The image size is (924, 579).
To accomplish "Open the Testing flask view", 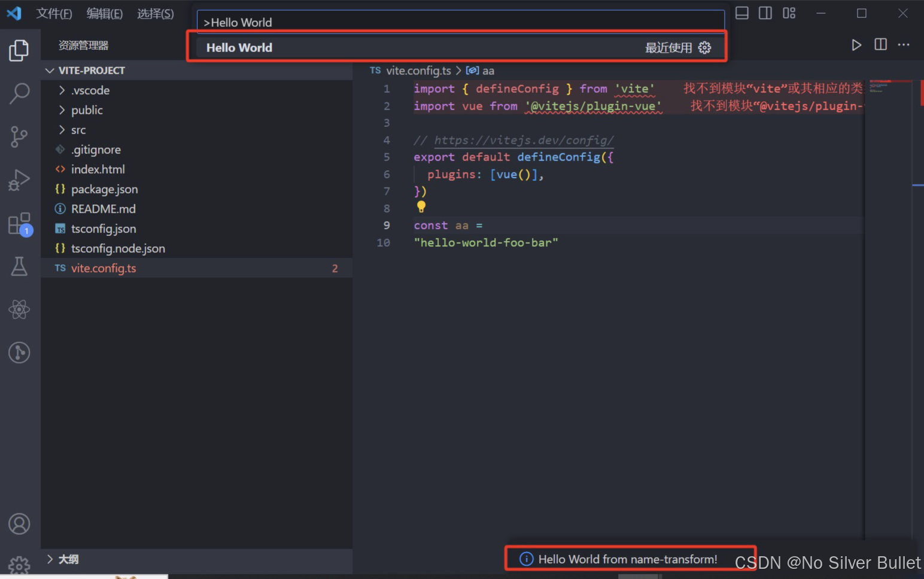I will [x=19, y=266].
